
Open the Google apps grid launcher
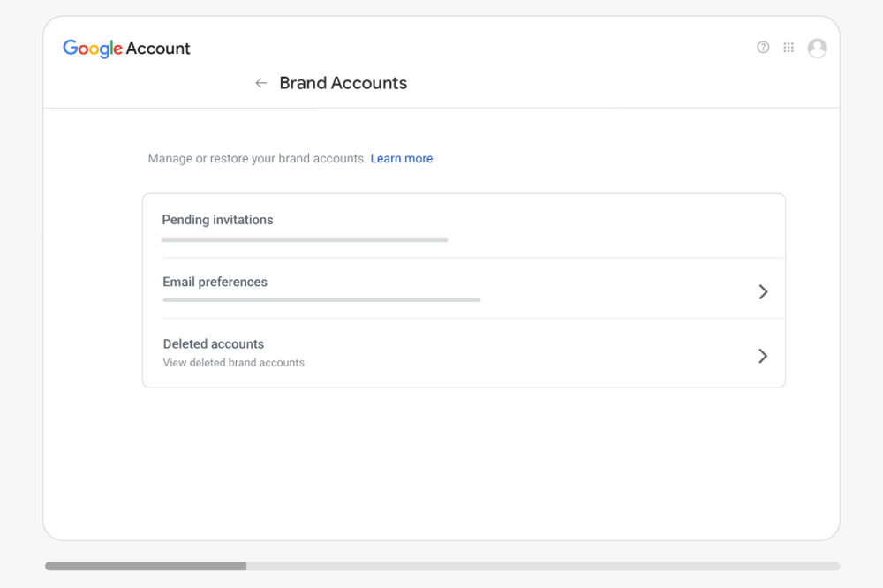click(789, 48)
